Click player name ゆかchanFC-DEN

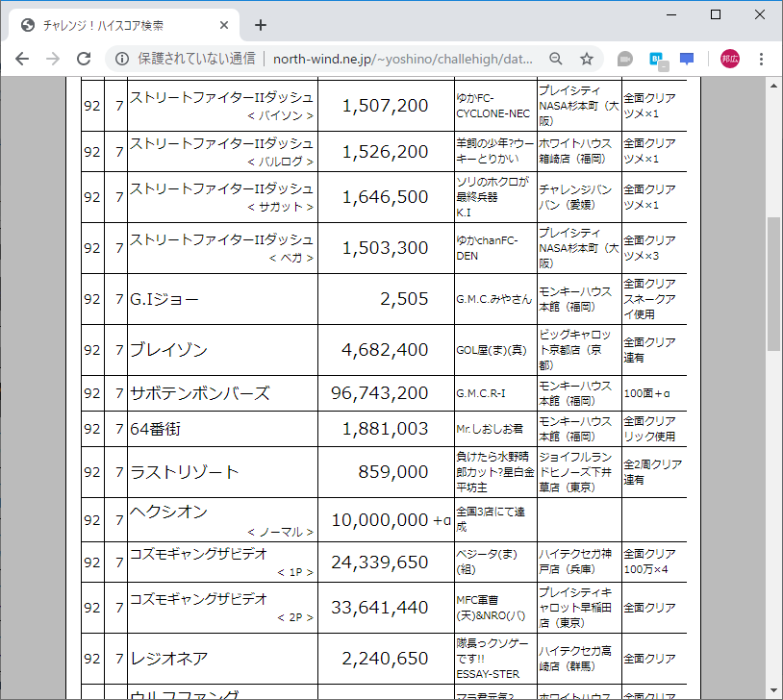[x=487, y=248]
